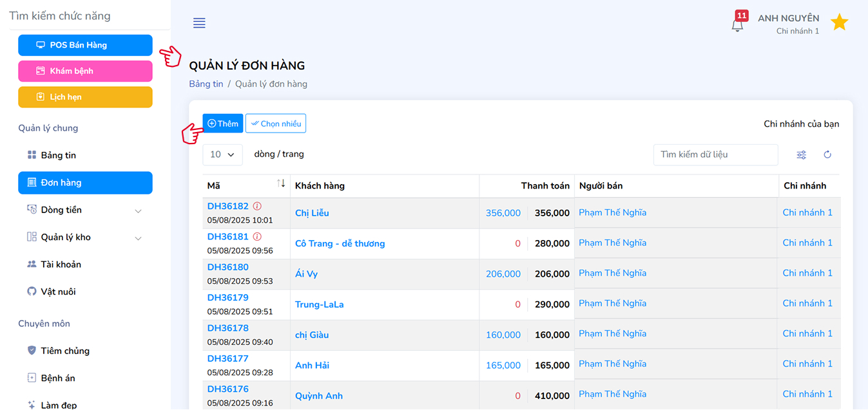Click info icon next to DH36181
Screen dimensions: 868x410
(257, 237)
